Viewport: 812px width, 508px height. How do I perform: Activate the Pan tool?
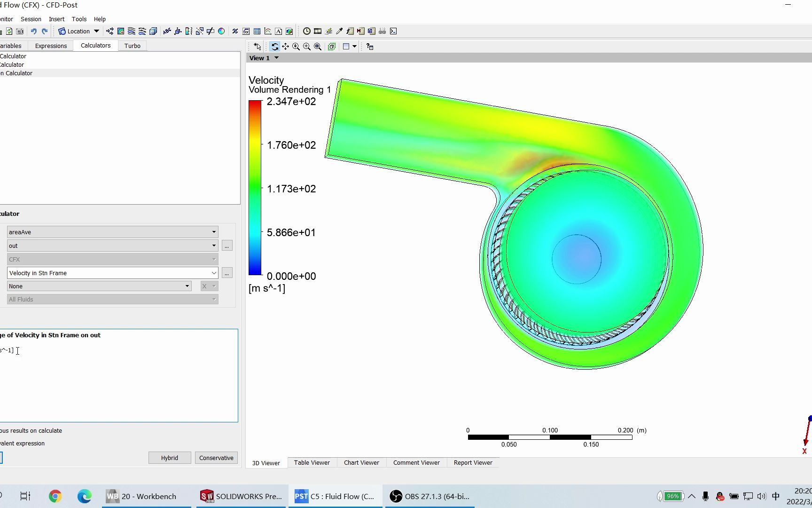coord(285,46)
